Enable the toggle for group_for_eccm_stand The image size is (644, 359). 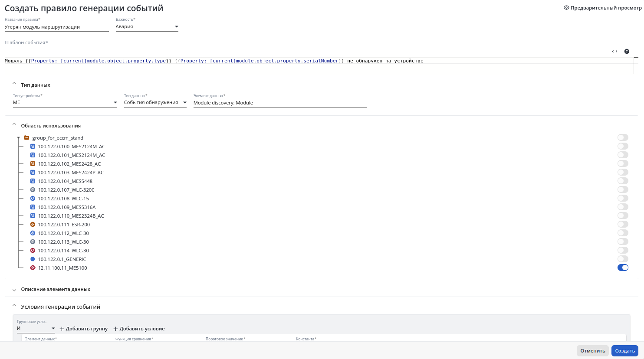[623, 137]
